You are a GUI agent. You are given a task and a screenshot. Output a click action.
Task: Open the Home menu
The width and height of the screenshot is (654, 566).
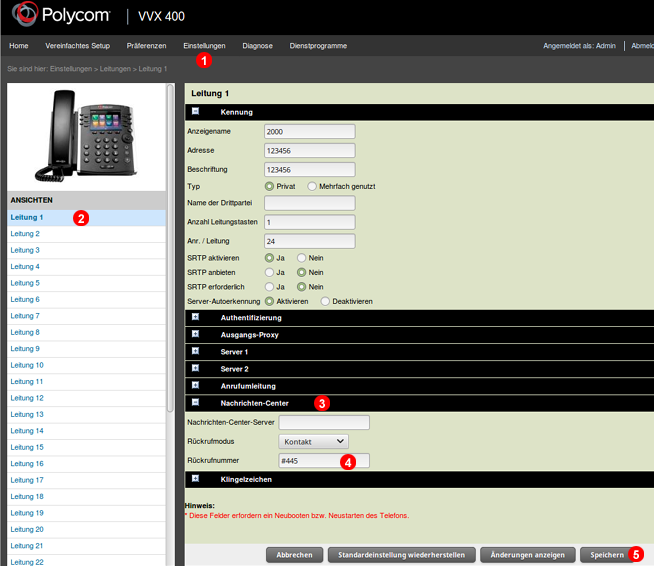19,46
